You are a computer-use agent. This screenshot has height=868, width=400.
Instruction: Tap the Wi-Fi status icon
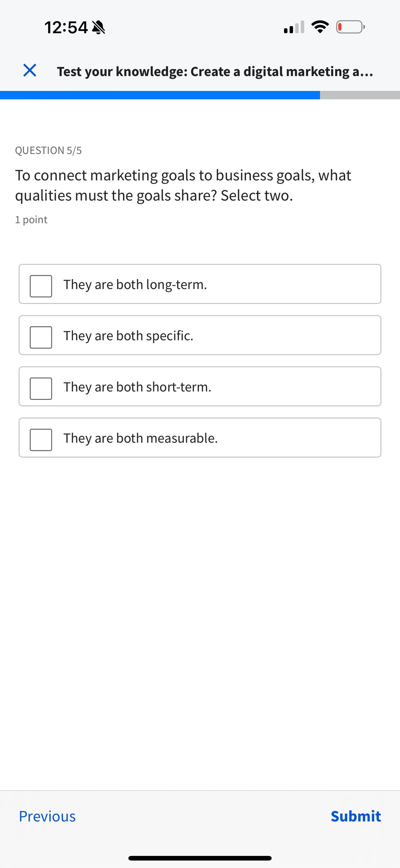coord(320,27)
